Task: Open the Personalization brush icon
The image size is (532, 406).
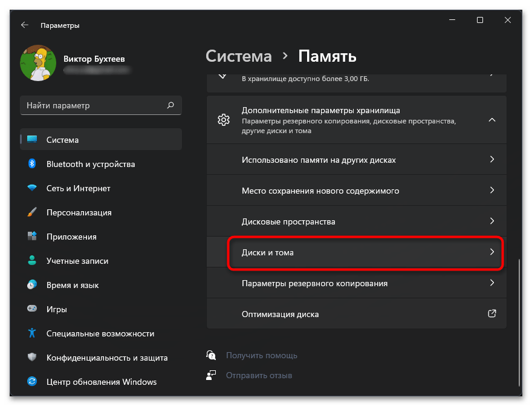Action: (33, 212)
